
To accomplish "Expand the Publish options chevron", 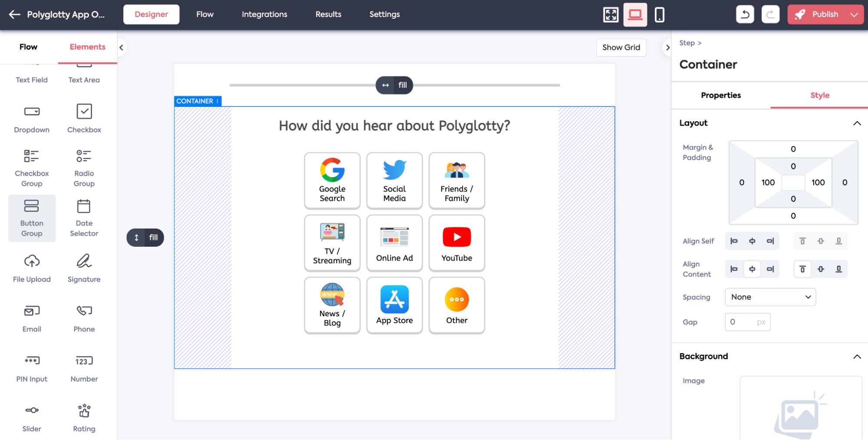I will click(x=853, y=14).
